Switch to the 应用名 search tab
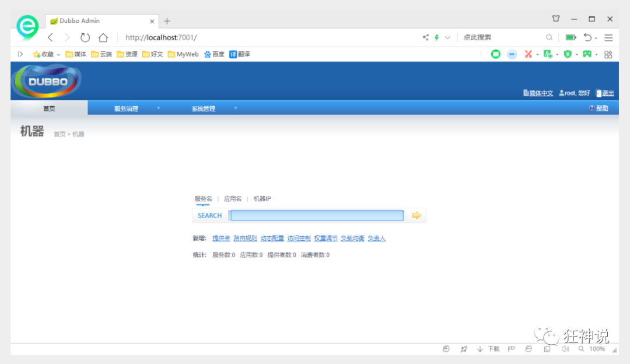The width and height of the screenshot is (630, 364). [233, 198]
